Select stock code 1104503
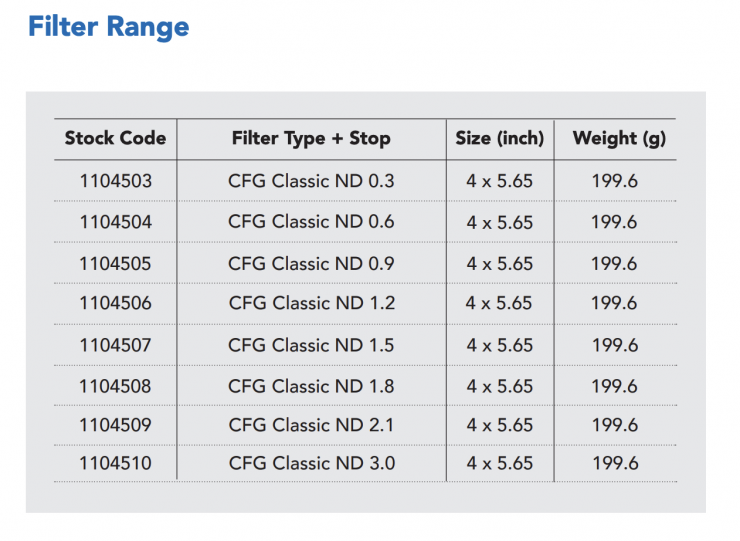This screenshot has height=541, width=740. (115, 181)
